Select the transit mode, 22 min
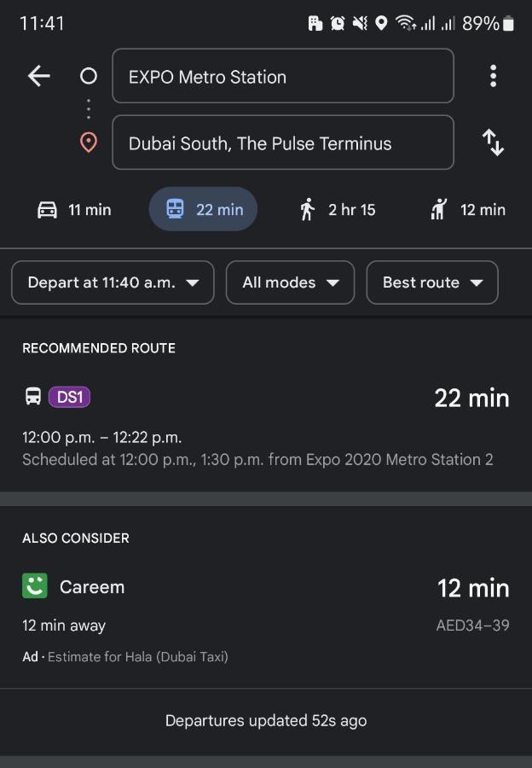Screen dimensions: 532x768 (x=203, y=209)
